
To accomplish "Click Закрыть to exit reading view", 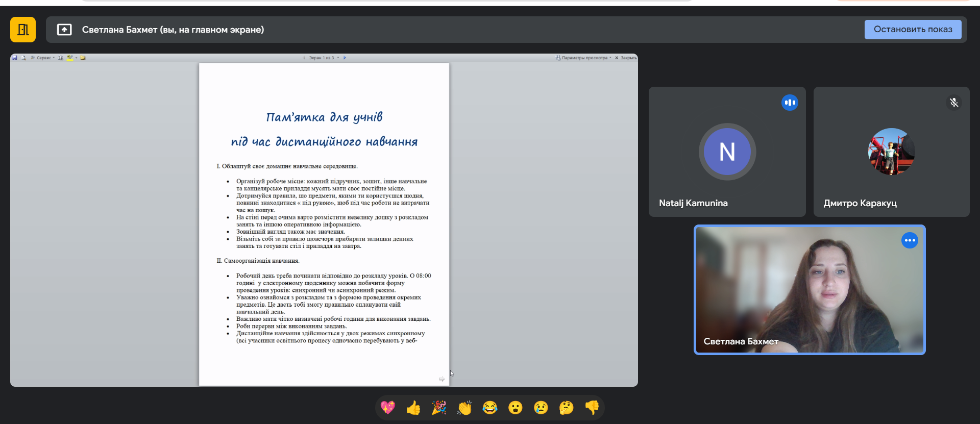I will point(626,58).
